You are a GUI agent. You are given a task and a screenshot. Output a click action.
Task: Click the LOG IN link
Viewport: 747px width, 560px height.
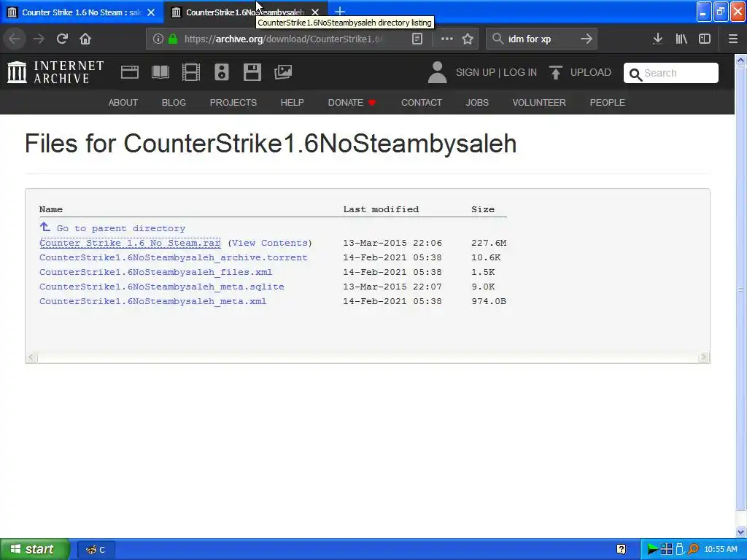(520, 72)
